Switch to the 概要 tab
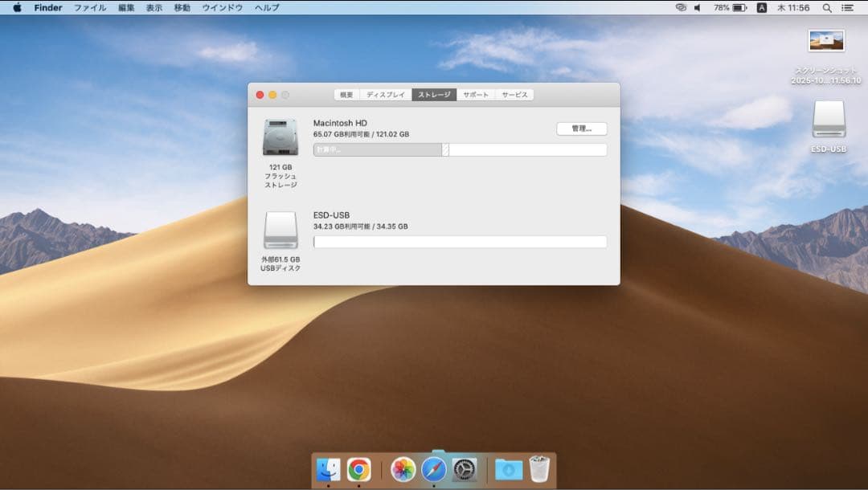 346,95
